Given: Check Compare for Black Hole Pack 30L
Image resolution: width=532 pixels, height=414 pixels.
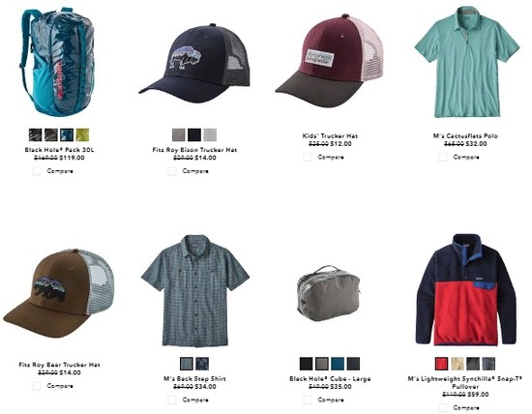Looking at the screenshot, I should coord(37,170).
